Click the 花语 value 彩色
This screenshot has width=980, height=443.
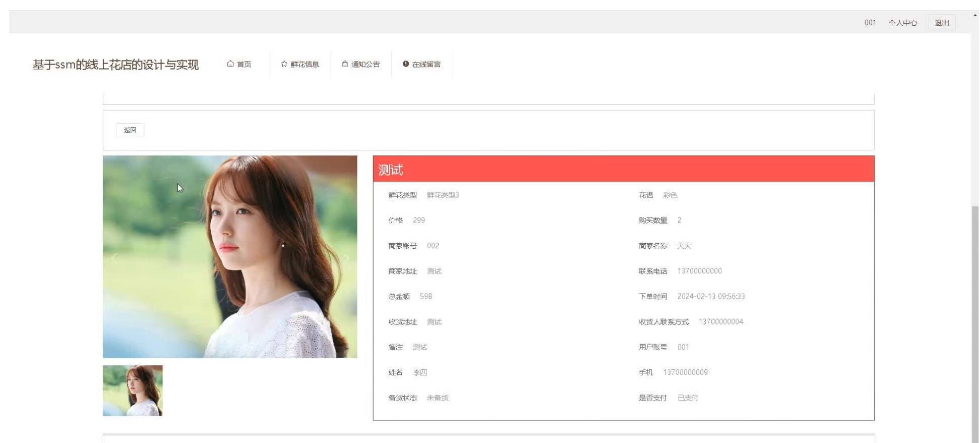point(670,195)
